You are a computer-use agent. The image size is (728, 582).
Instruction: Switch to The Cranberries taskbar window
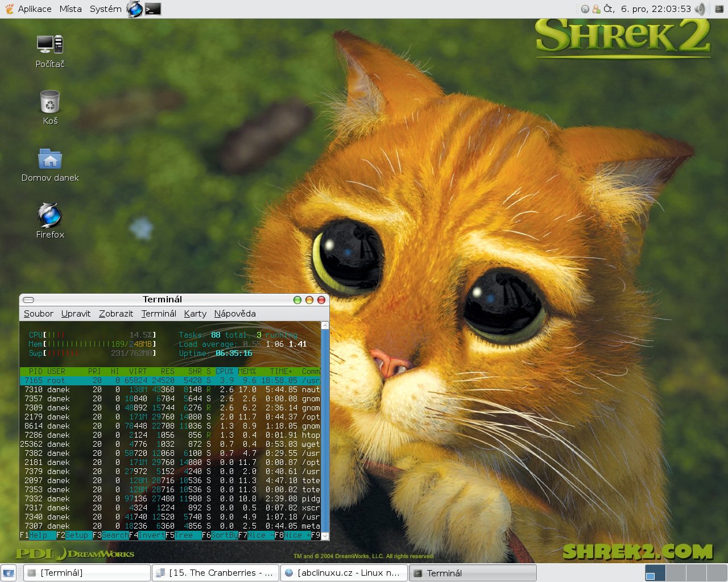pyautogui.click(x=216, y=573)
